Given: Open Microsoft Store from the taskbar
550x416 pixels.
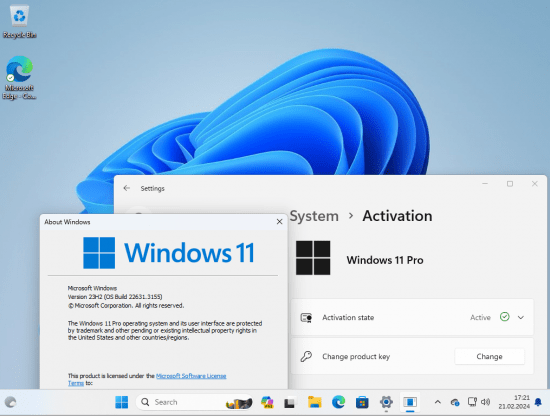Looking at the screenshot, I should pyautogui.click(x=362, y=402).
